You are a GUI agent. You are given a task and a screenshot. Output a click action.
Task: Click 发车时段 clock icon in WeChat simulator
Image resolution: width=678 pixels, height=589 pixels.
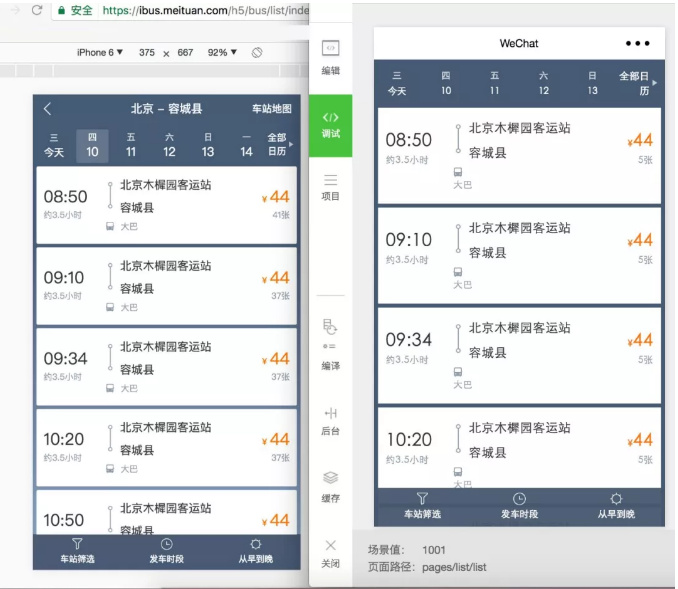(x=519, y=499)
